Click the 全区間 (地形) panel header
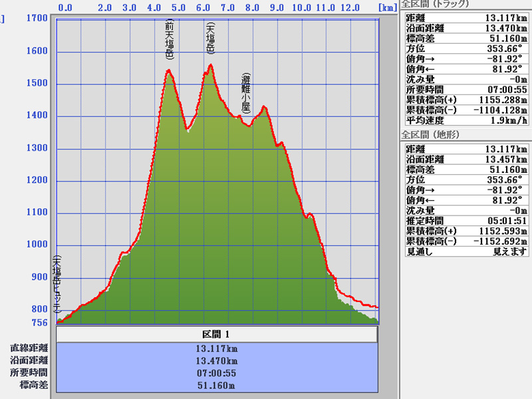This screenshot has height=399, width=532. tap(431, 135)
